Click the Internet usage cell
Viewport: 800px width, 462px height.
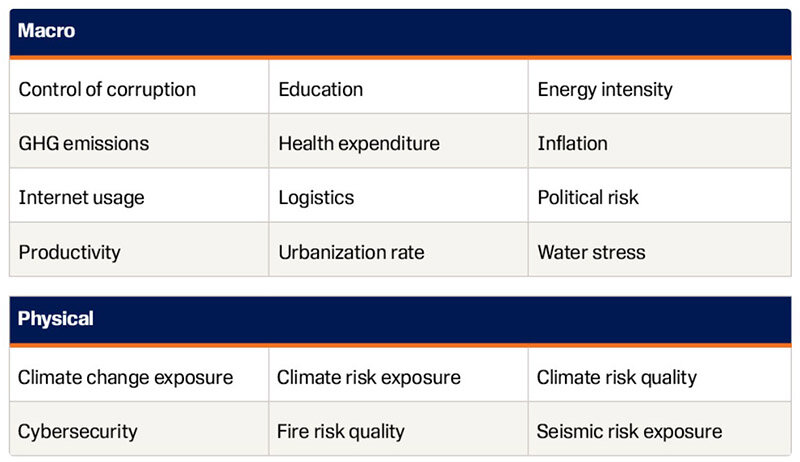tap(139, 195)
